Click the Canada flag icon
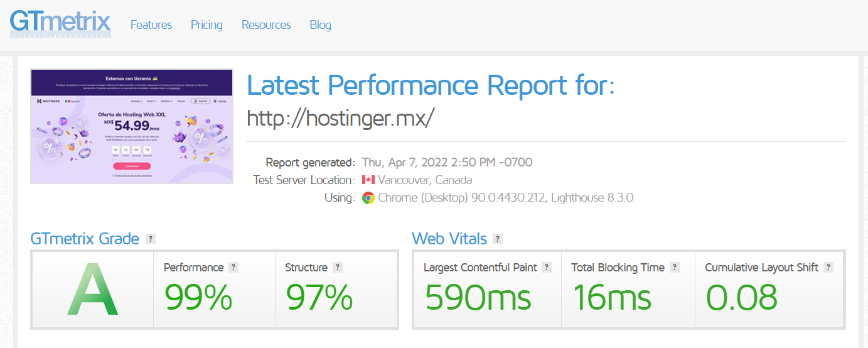 (x=368, y=180)
